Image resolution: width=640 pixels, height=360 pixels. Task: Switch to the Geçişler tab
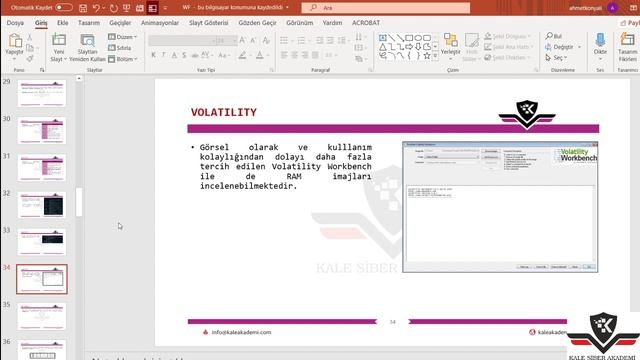[x=120, y=23]
